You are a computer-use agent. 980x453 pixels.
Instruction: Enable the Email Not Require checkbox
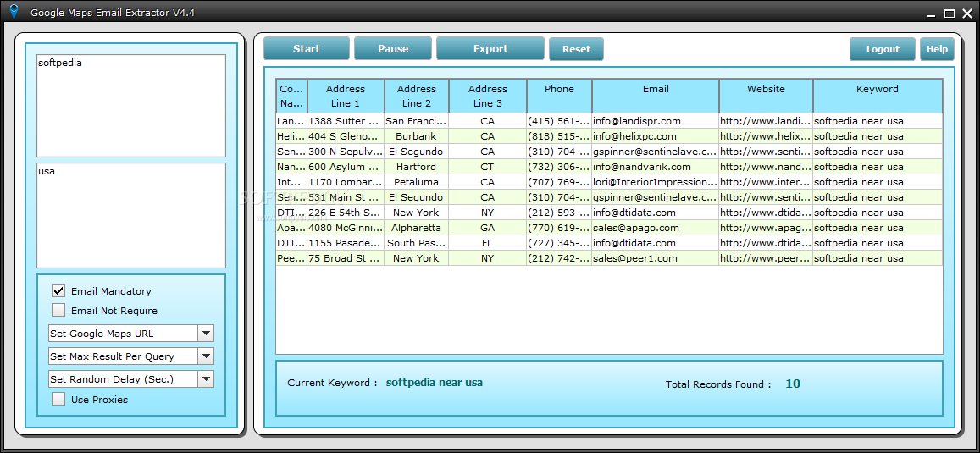pyautogui.click(x=58, y=310)
